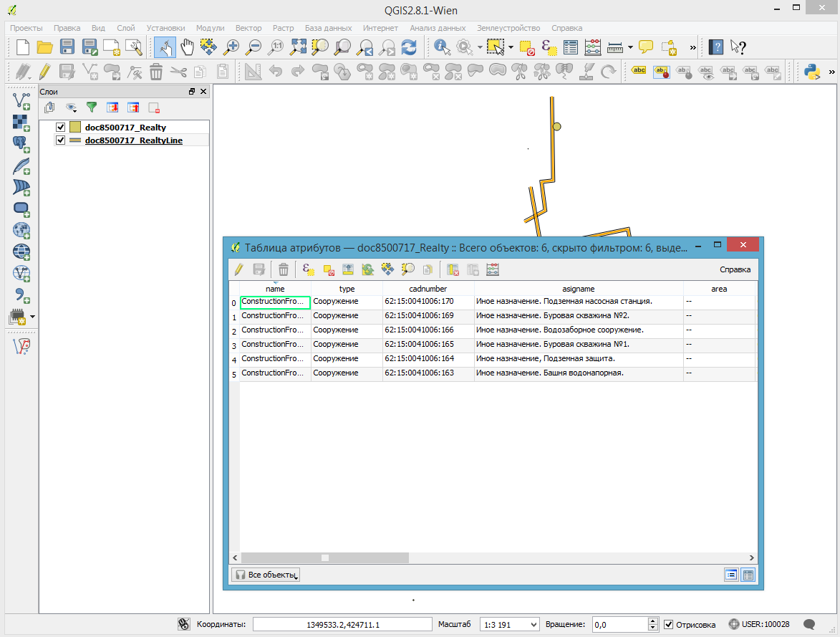Click the cadnumber column header
The width and height of the screenshot is (840, 637).
tap(428, 289)
